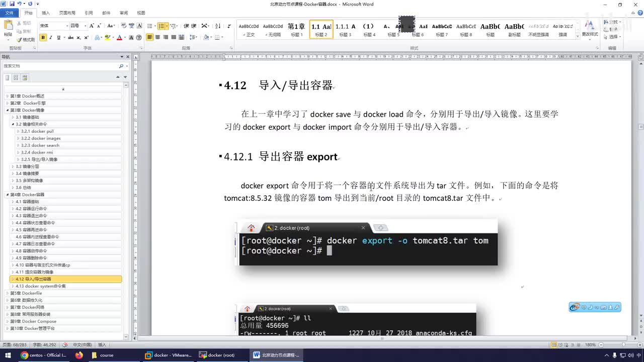Image resolution: width=644 pixels, height=362 pixels.
Task: Save the document from the quick access toolbar
Action: tap(12, 4)
